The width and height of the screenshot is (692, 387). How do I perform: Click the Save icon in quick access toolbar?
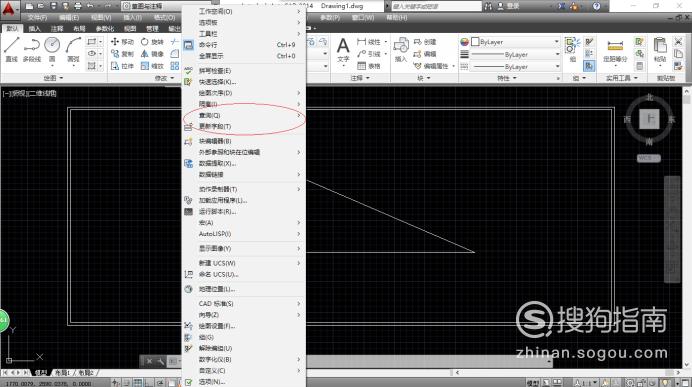coord(53,6)
